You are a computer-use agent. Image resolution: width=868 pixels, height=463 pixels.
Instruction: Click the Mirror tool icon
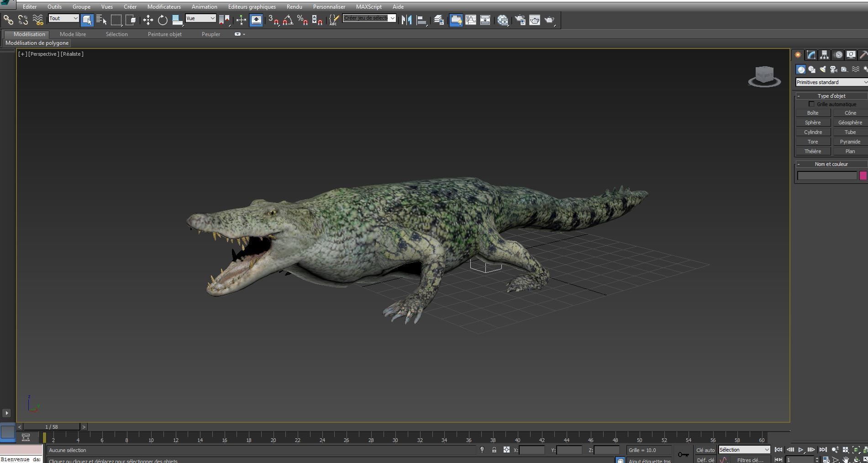pyautogui.click(x=406, y=20)
